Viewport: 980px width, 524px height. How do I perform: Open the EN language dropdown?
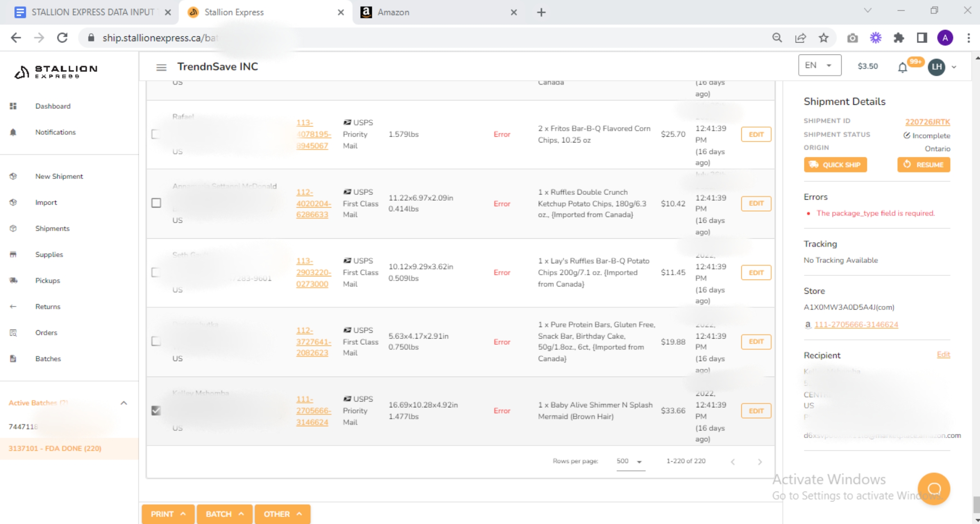point(819,65)
